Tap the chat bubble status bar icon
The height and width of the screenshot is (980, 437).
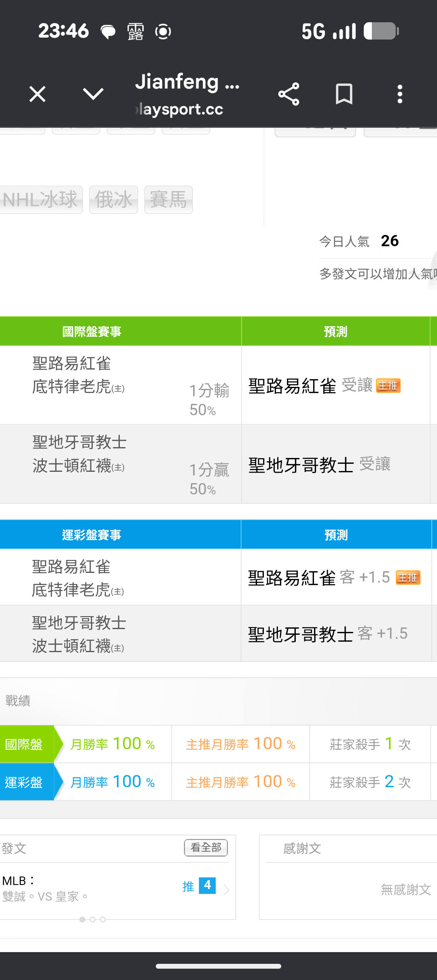tap(108, 32)
